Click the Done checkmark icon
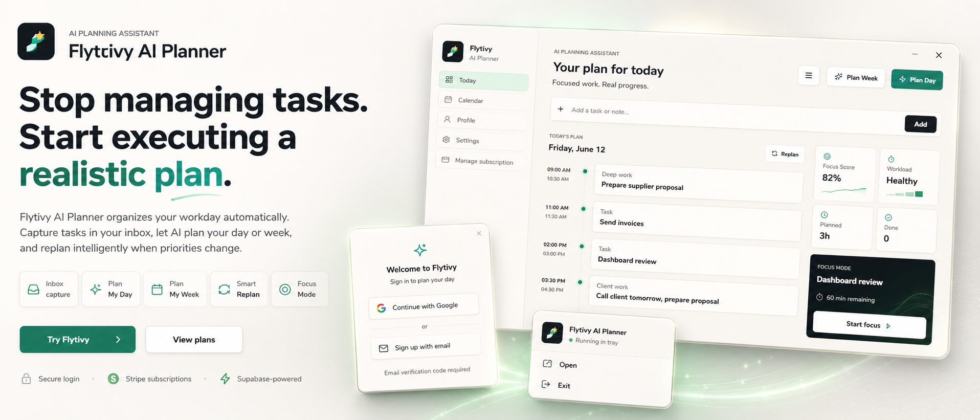Screen dimensions: 980x420 point(888,217)
